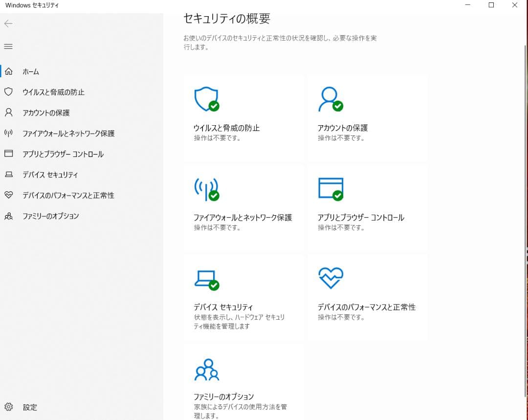Toggle the hamburger navigation menu
Screen dimensions: 528x420
point(8,46)
